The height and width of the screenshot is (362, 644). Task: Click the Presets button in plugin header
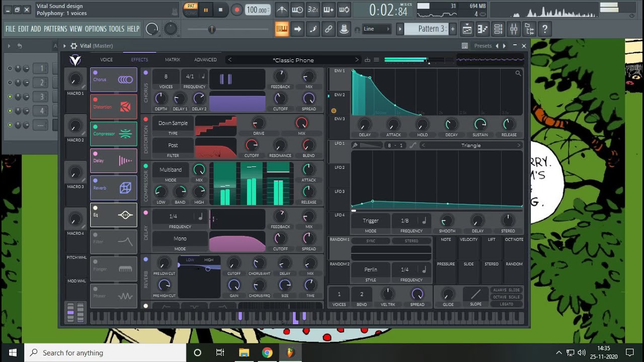(x=483, y=46)
